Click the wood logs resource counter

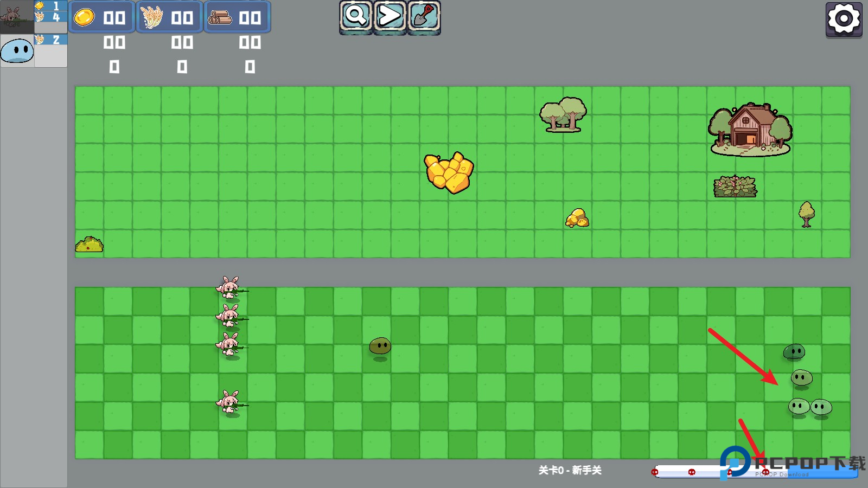pyautogui.click(x=237, y=17)
